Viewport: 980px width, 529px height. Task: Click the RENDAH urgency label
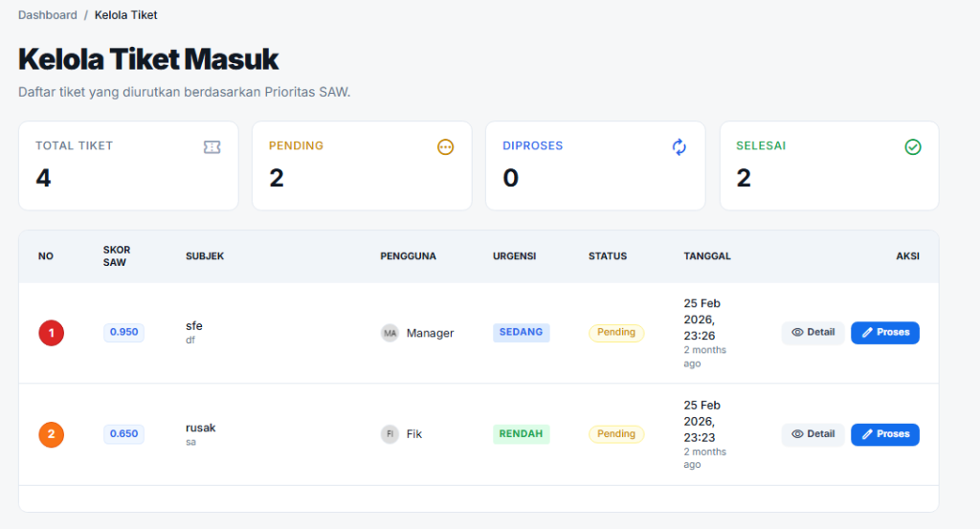(x=522, y=434)
